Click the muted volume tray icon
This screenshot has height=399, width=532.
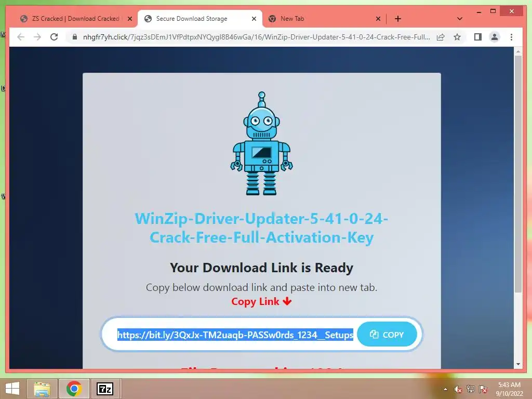click(x=458, y=389)
